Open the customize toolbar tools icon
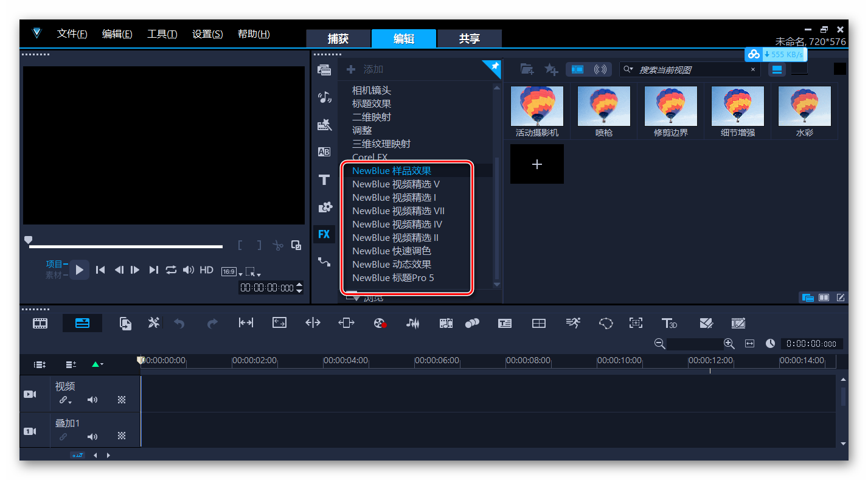868x480 pixels. (x=154, y=323)
